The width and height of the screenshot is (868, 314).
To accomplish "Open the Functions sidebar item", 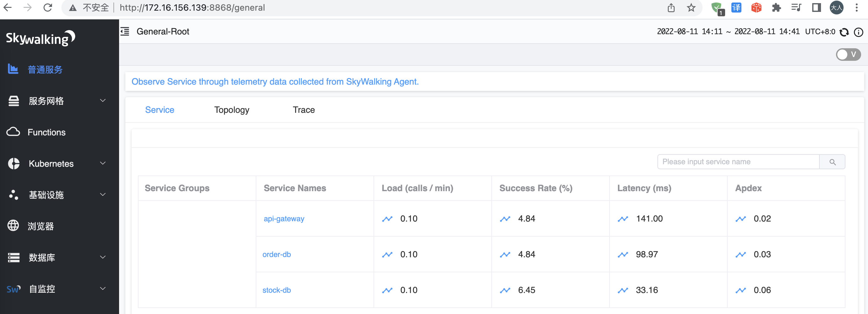I will tap(59, 132).
